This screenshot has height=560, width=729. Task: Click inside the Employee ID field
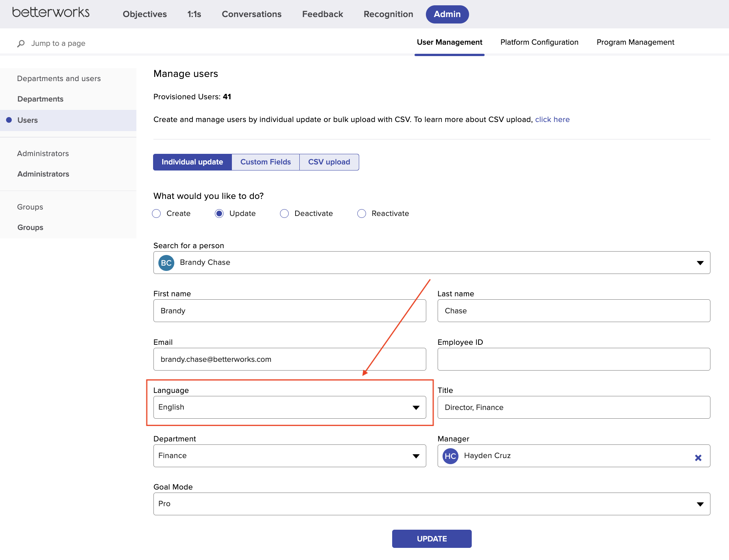pyautogui.click(x=574, y=359)
